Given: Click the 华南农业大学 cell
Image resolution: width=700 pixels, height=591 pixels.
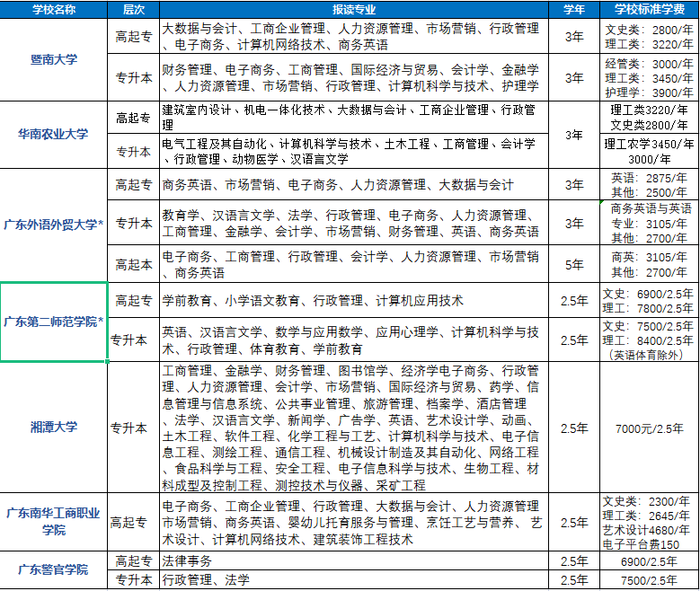Looking at the screenshot, I should (x=54, y=134).
